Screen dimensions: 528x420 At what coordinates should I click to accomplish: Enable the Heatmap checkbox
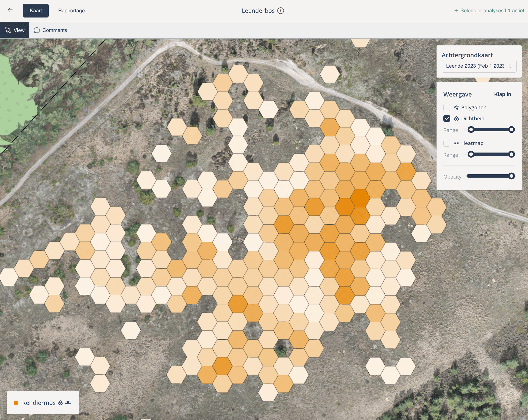pyautogui.click(x=447, y=143)
